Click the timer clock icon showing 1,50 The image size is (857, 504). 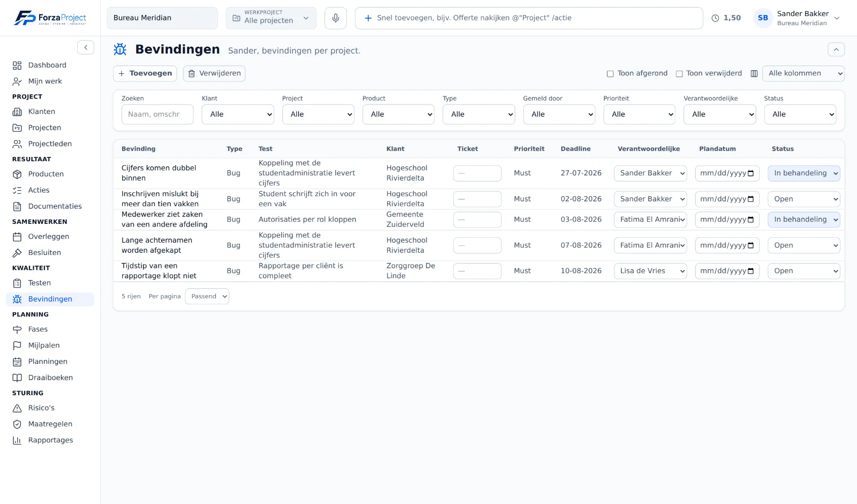click(715, 18)
